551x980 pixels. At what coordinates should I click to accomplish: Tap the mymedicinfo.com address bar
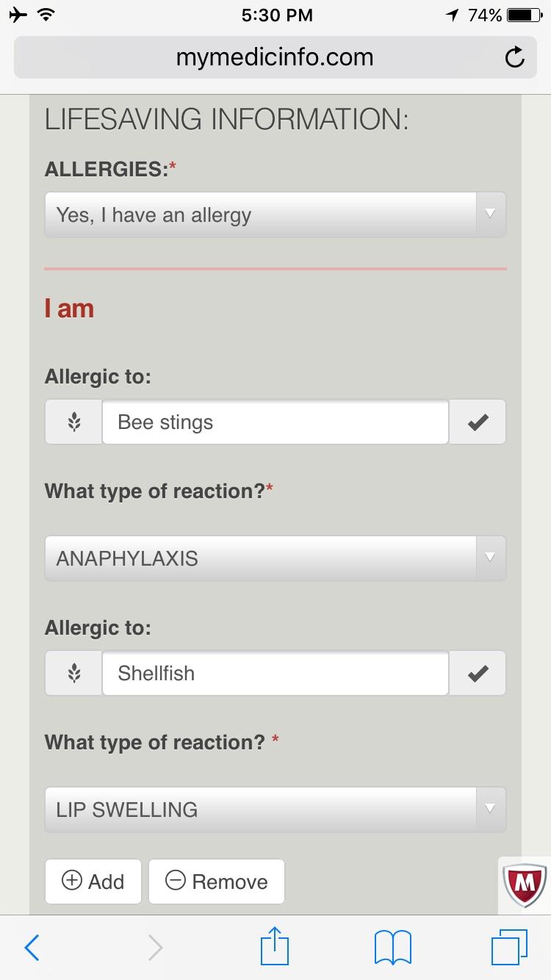275,57
